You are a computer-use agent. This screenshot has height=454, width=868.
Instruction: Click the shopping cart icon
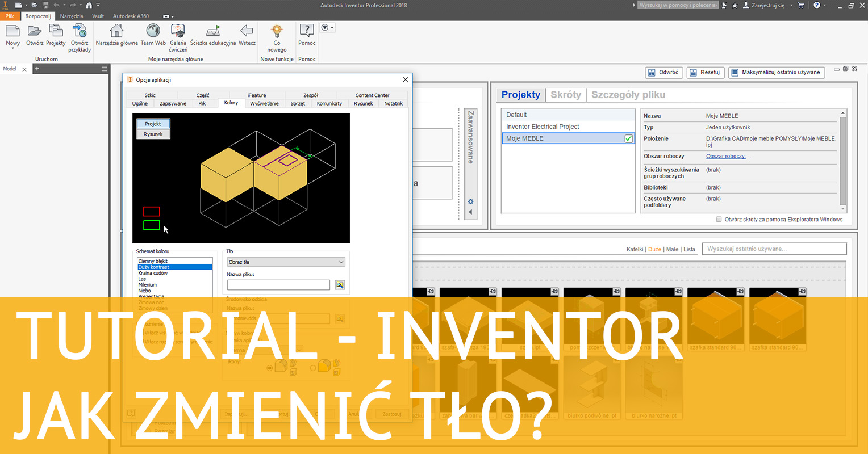[x=802, y=5]
